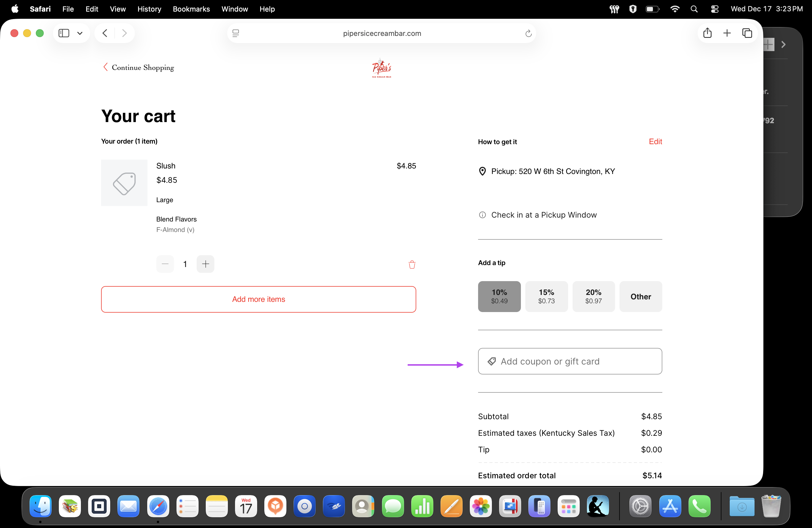Open Control Center icon in menu bar
This screenshot has width=812, height=528.
(715, 9)
